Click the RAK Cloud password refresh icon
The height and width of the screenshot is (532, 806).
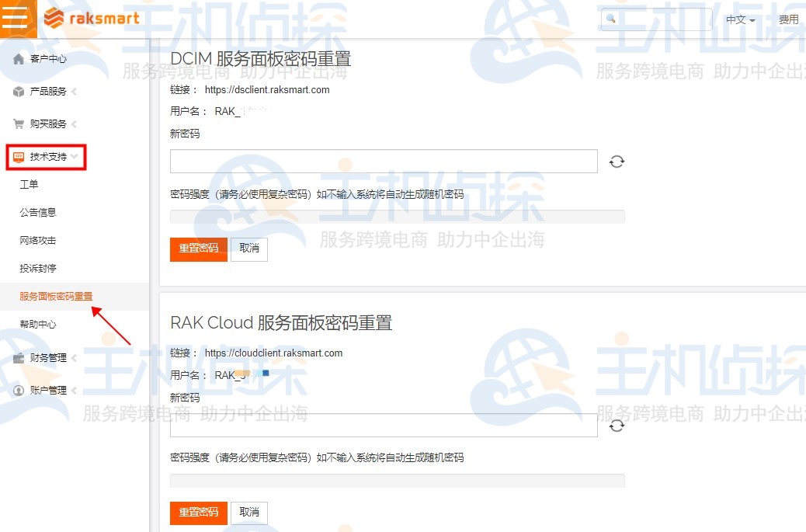(x=616, y=425)
